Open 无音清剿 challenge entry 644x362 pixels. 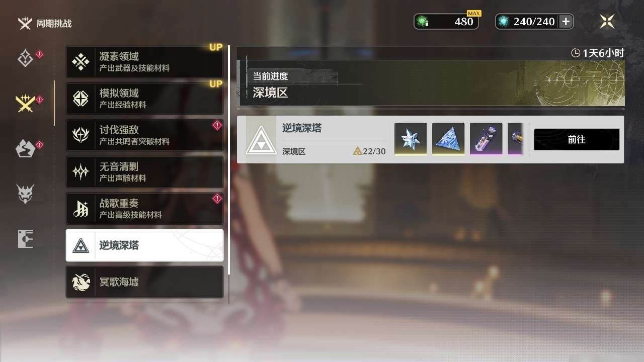(x=144, y=172)
